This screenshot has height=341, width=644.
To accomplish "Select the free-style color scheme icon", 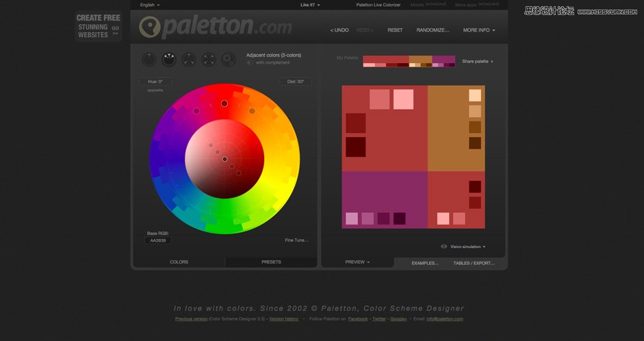I will click(x=229, y=60).
